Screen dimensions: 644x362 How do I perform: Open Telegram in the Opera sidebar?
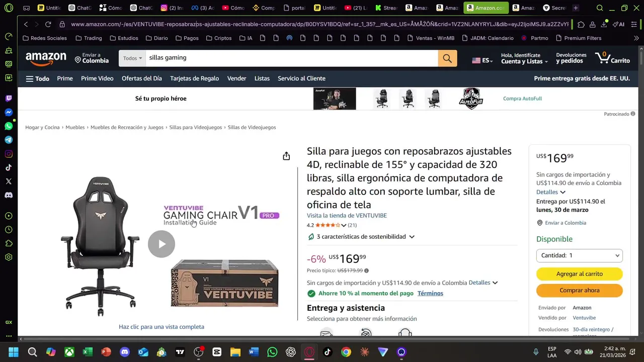[x=9, y=140]
